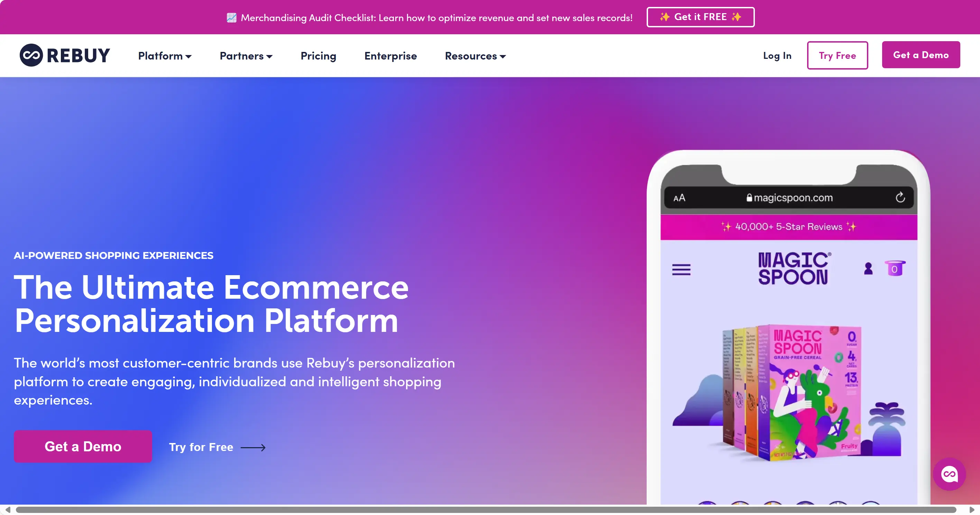The image size is (980, 515).
Task: Expand the Resources dropdown menu
Action: coord(475,56)
